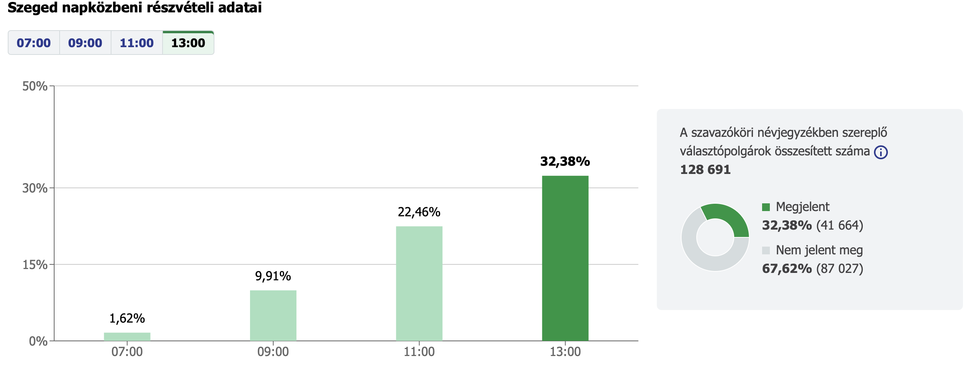Click the green Megjelent legend square
The width and height of the screenshot is (980, 368).
(x=766, y=207)
